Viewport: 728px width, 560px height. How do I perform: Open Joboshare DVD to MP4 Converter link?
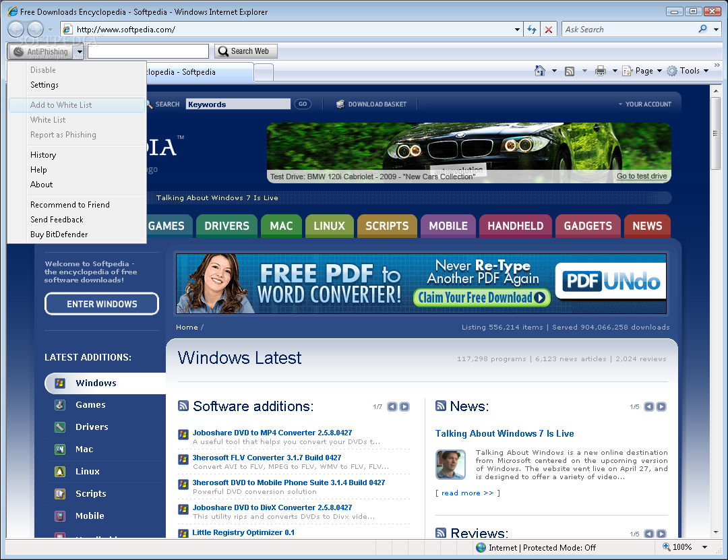coord(272,433)
